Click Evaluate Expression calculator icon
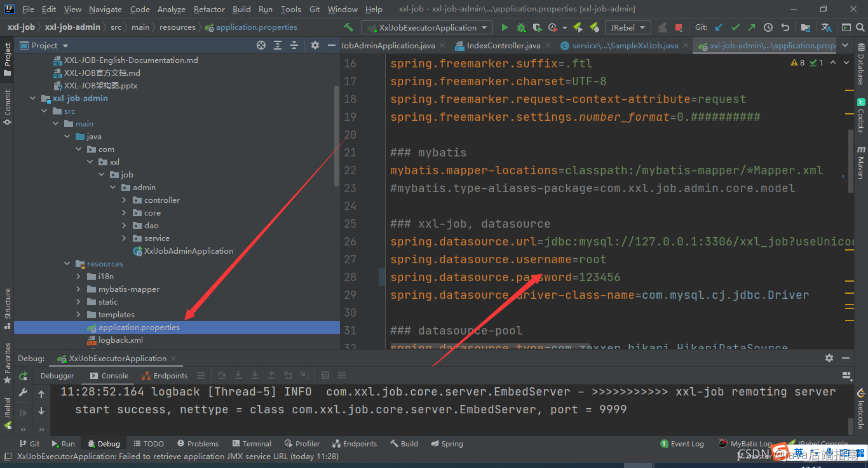 325,376
